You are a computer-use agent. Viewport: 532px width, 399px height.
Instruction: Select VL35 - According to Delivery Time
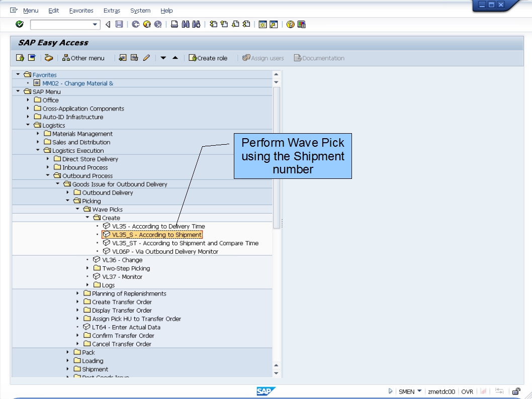coord(154,226)
